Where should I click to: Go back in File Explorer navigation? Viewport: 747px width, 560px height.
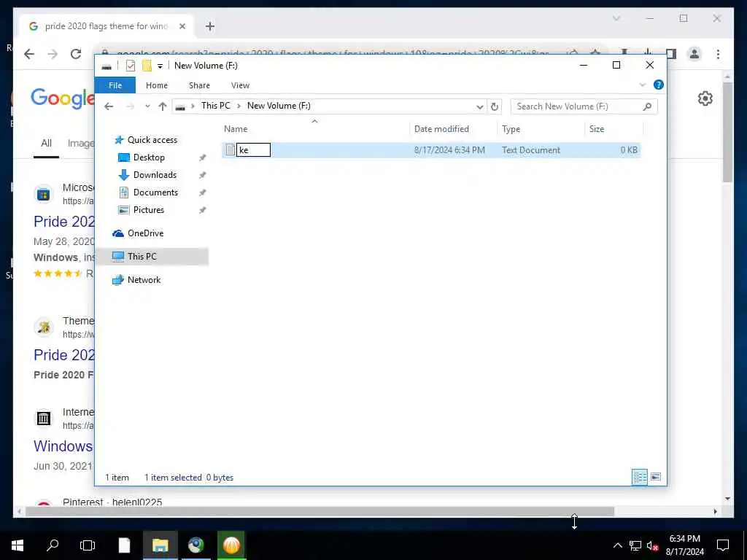[x=109, y=106]
